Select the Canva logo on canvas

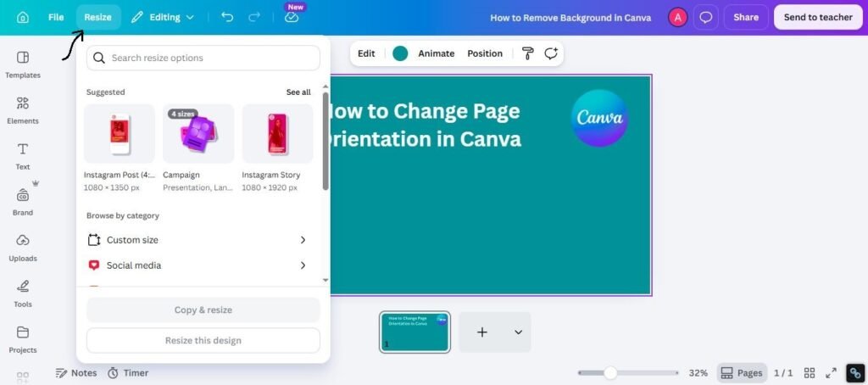(599, 117)
